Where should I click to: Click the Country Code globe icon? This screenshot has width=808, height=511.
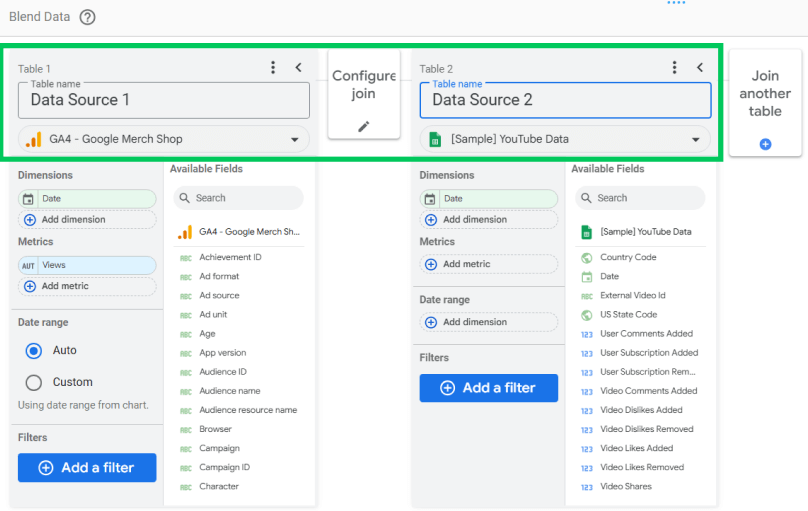coord(587,257)
